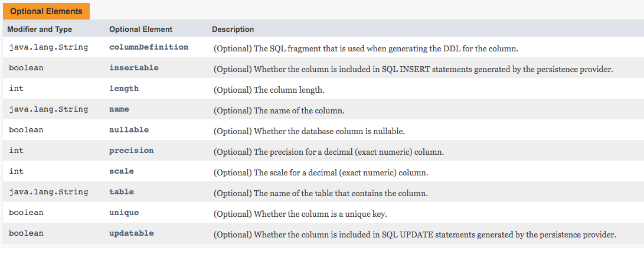Open the length element link
This screenshot has width=644, height=254.
[x=124, y=89]
